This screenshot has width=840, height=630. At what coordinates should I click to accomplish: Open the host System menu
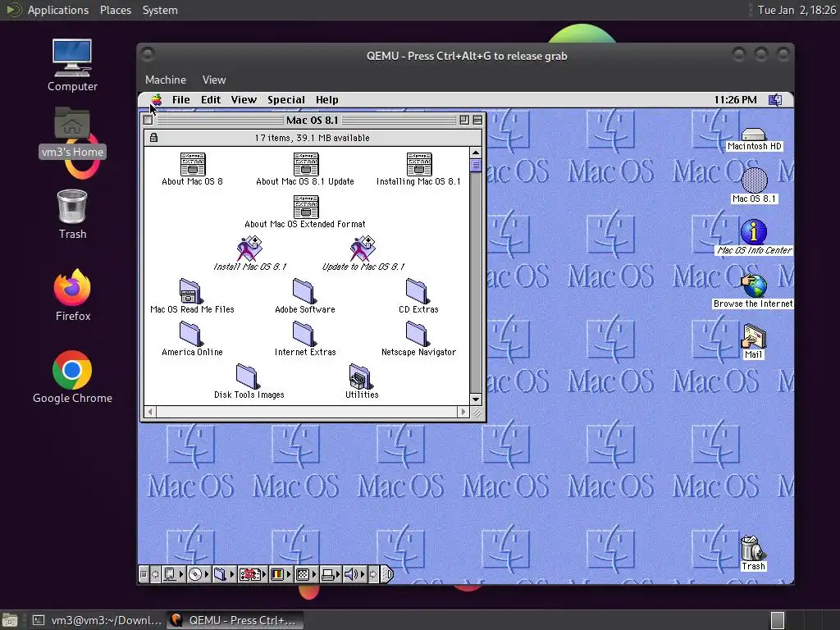(160, 10)
